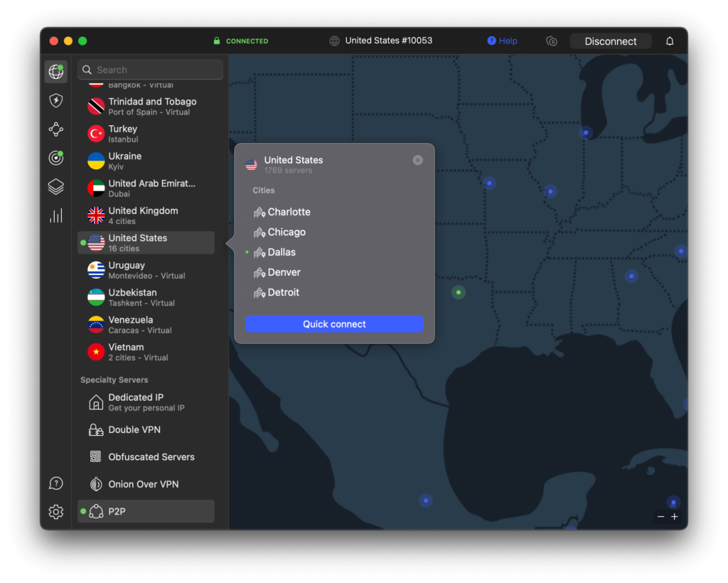
Task: Click the Dedicated IP house icon
Action: tap(96, 402)
